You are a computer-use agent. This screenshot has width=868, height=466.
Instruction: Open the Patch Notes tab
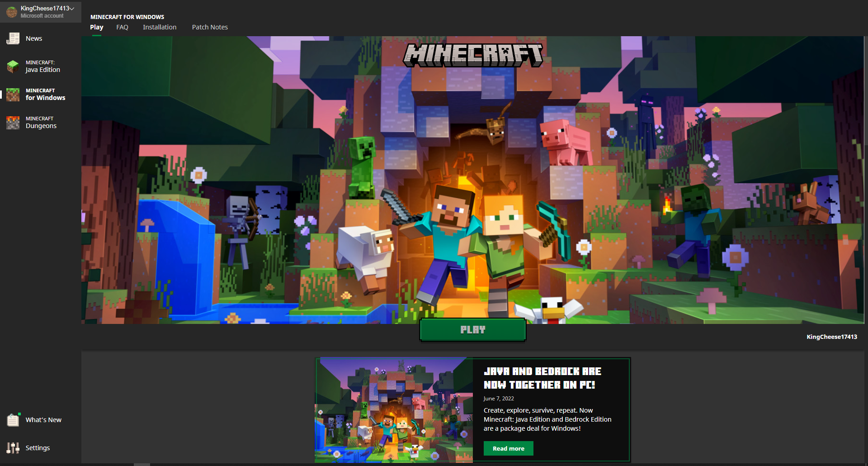tap(210, 27)
